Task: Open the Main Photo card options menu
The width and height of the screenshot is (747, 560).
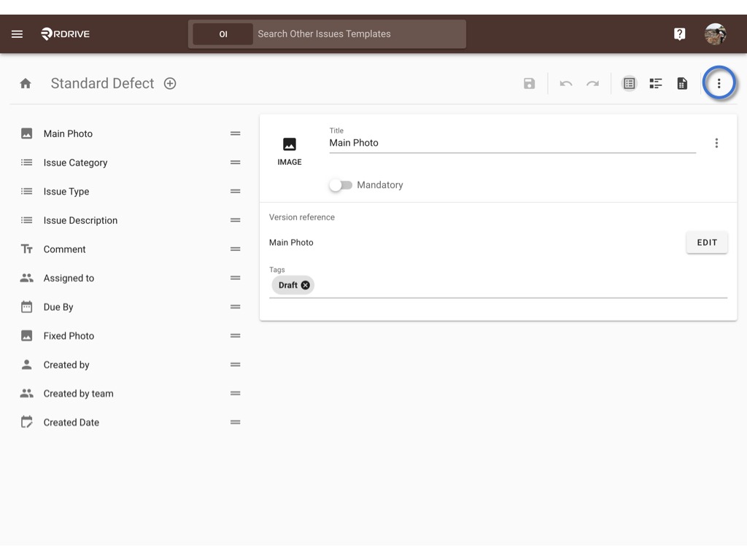Action: 716,143
